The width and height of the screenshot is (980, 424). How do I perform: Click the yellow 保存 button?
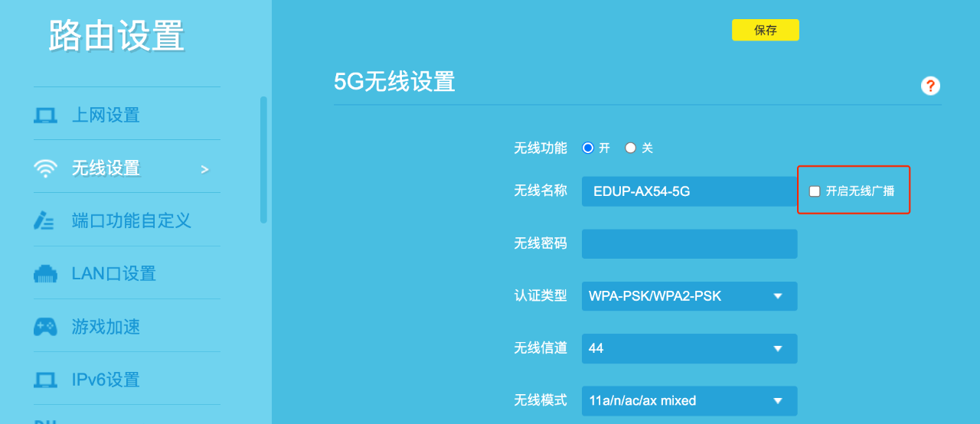click(x=765, y=30)
